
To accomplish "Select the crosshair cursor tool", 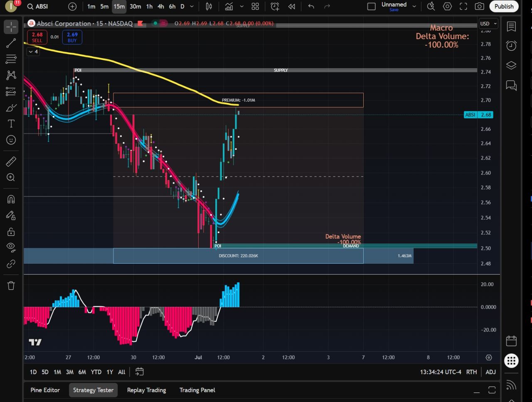I will coord(11,27).
